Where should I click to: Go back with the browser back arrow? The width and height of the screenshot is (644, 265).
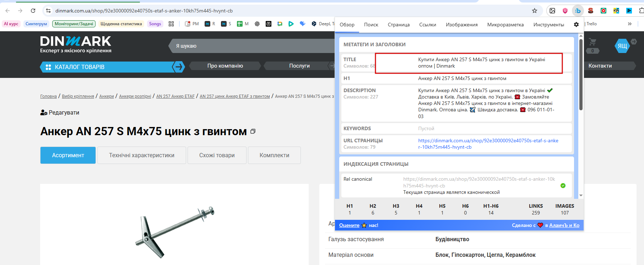(x=8, y=11)
